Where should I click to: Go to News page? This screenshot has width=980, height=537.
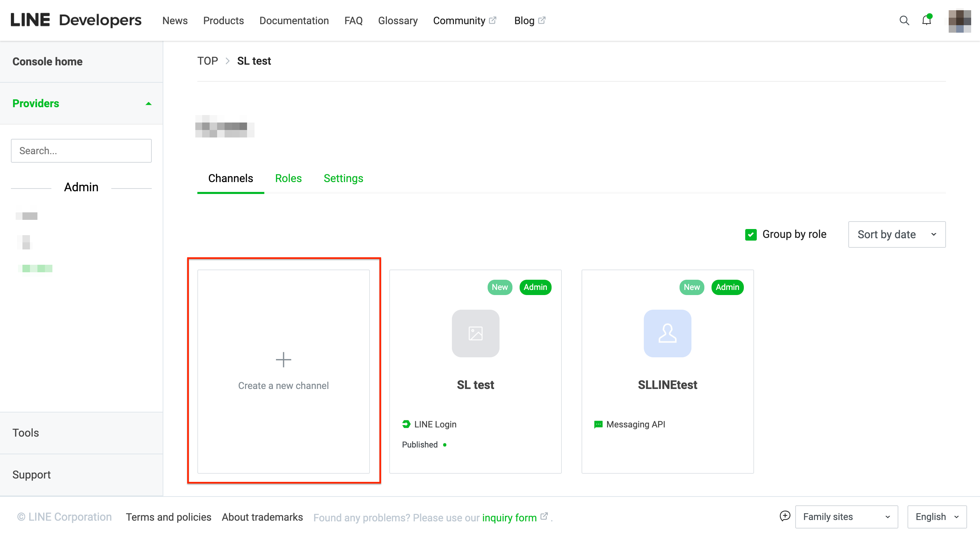(175, 20)
